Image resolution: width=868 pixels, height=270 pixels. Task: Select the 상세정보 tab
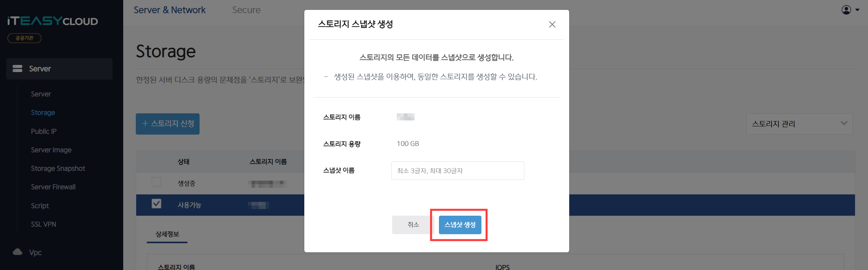coord(167,234)
